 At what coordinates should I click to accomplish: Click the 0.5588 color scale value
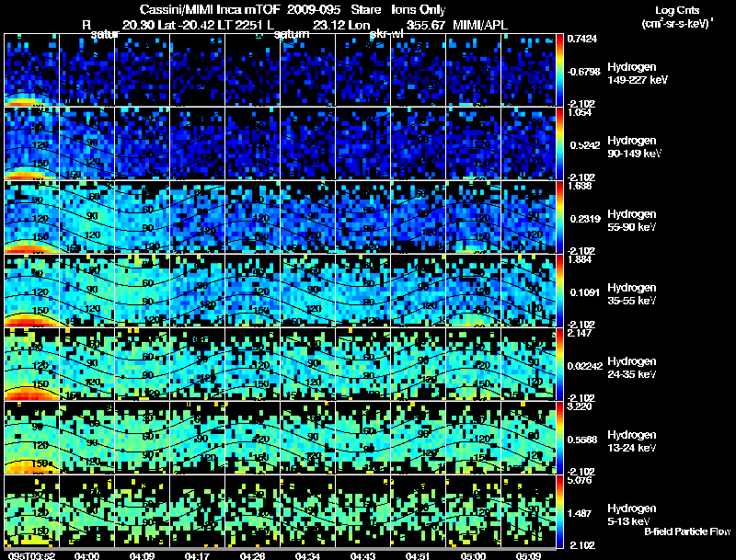pos(585,440)
